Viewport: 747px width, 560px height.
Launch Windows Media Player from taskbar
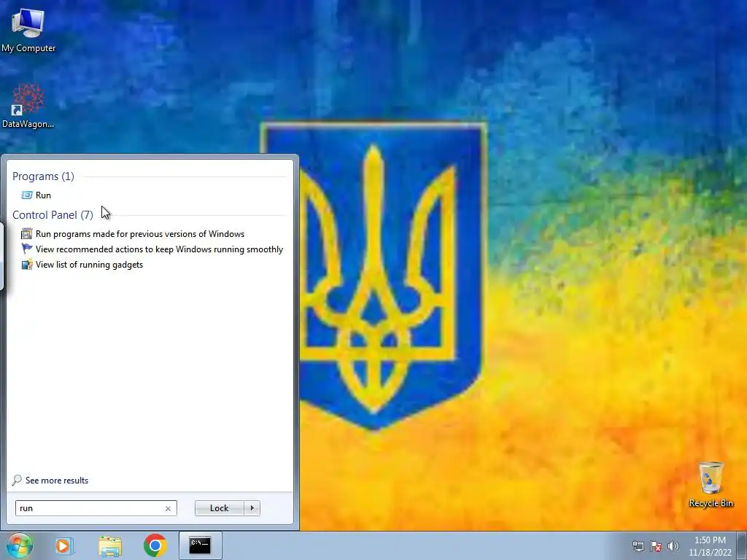[x=64, y=545]
